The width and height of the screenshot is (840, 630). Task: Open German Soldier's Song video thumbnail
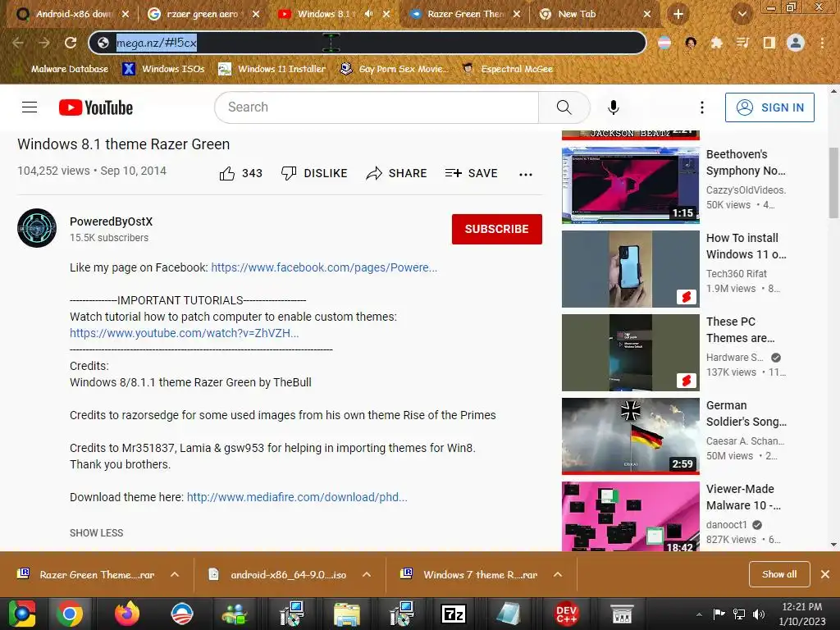coord(631,436)
